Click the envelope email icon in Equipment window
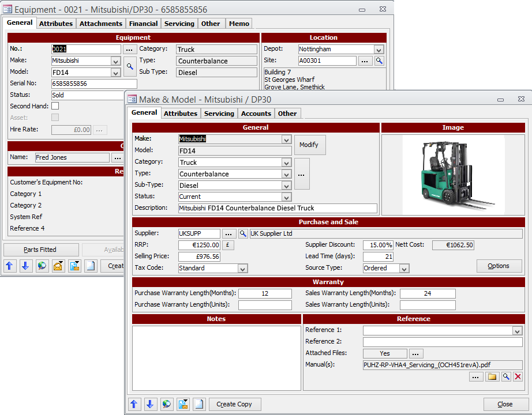 58,266
